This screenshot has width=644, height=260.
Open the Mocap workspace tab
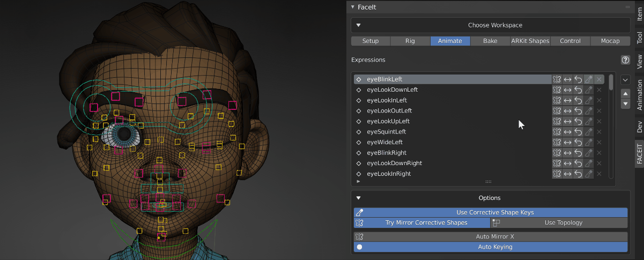pos(610,41)
